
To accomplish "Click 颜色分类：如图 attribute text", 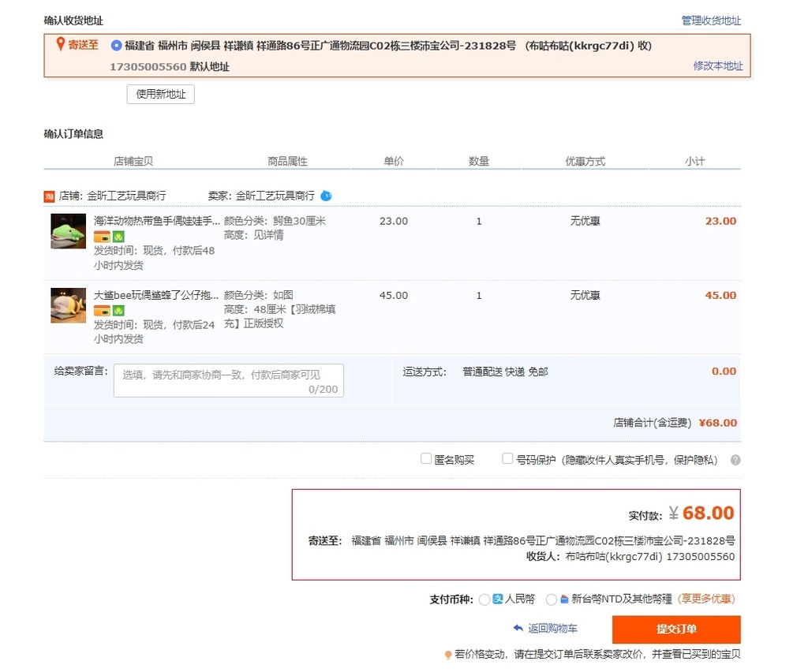I will [x=258, y=295].
